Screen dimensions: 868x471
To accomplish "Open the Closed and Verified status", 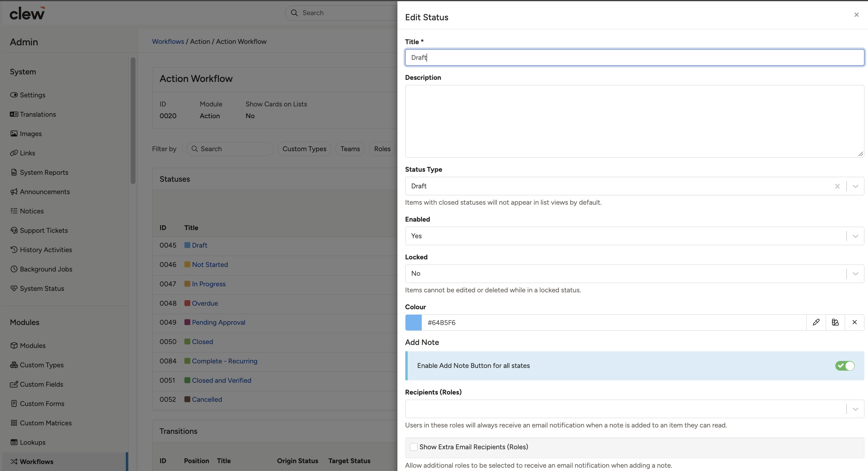I will (222, 380).
